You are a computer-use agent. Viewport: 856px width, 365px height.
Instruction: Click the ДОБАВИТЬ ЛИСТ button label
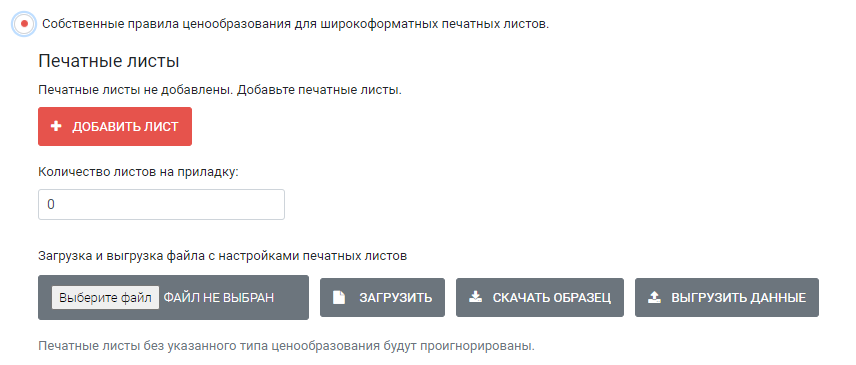coord(126,127)
